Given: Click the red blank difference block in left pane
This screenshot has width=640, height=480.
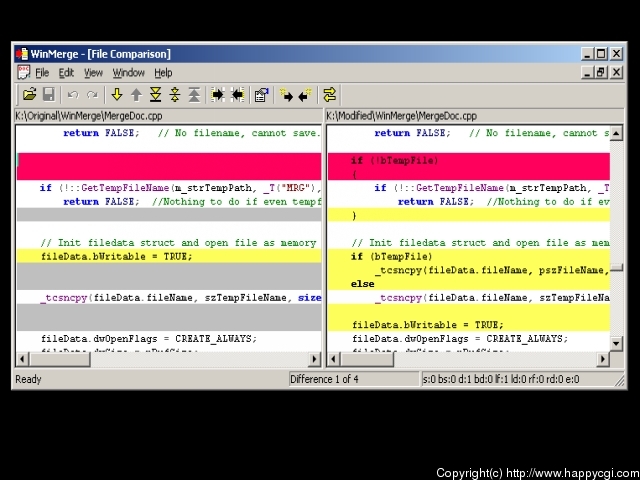Looking at the screenshot, I should click(169, 167).
